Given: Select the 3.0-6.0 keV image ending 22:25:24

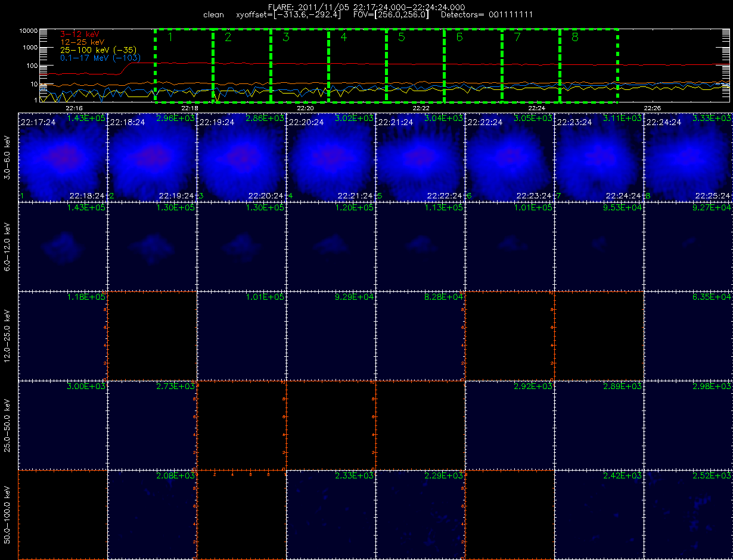Looking at the screenshot, I should point(688,157).
